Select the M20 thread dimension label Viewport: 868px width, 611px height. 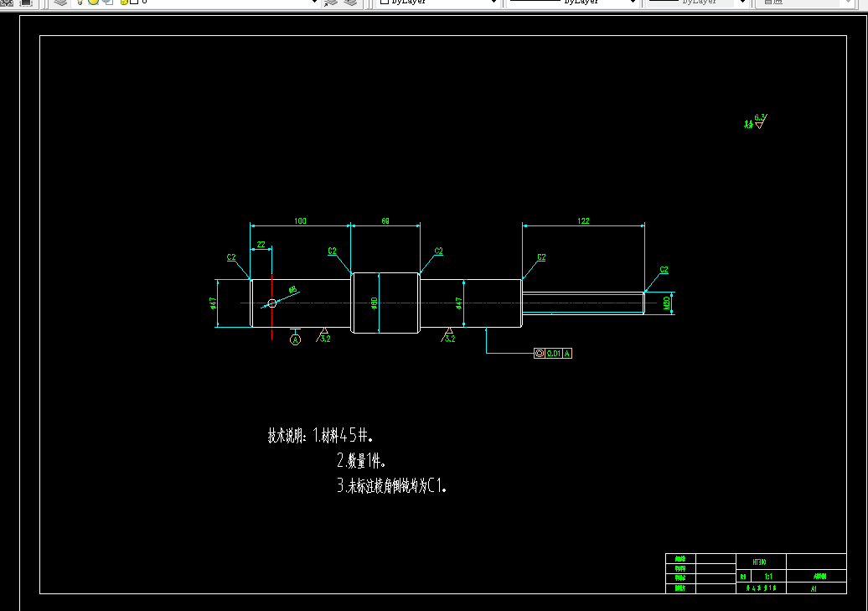click(x=667, y=303)
